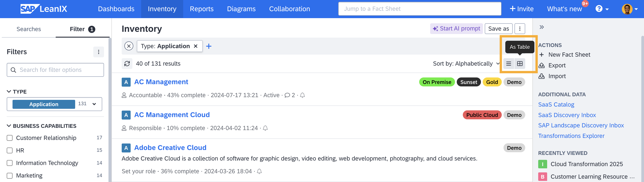This screenshot has width=644, height=182.
Task: Open the Adobe Creative Cloud fact sheet link
Action: (x=170, y=148)
